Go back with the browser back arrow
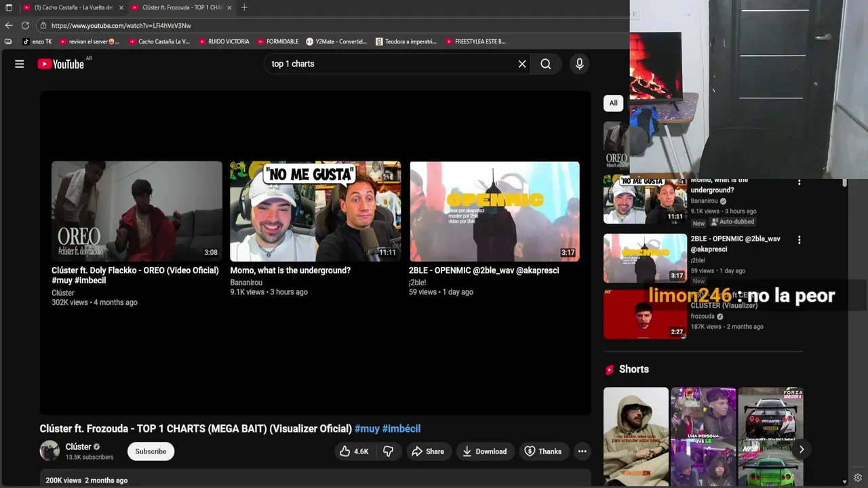Image resolution: width=868 pixels, height=488 pixels. tap(9, 26)
